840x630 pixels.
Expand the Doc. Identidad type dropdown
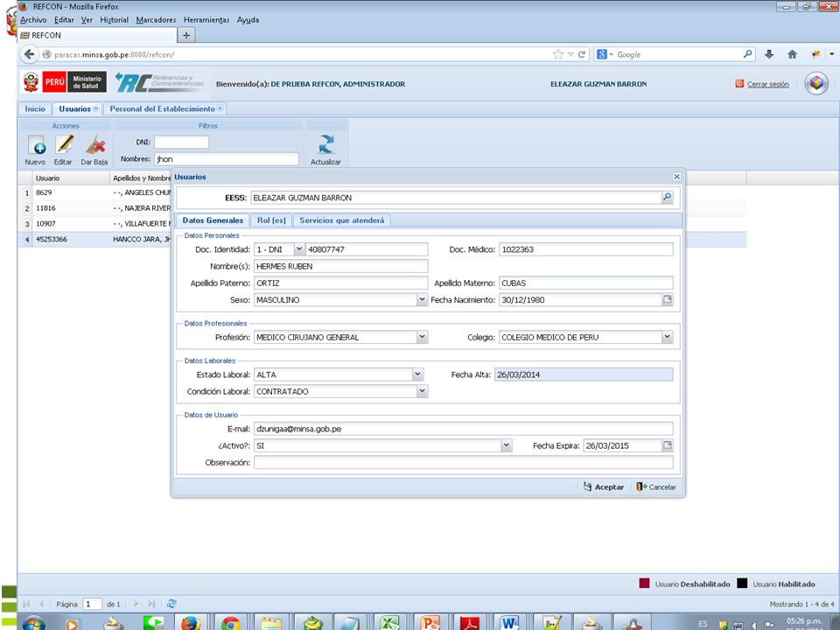click(299, 249)
